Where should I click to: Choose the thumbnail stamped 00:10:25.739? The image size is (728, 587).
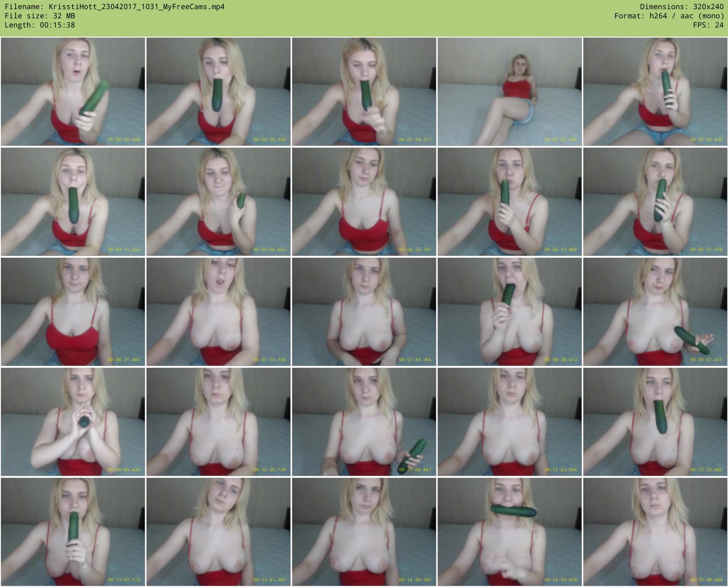click(219, 422)
